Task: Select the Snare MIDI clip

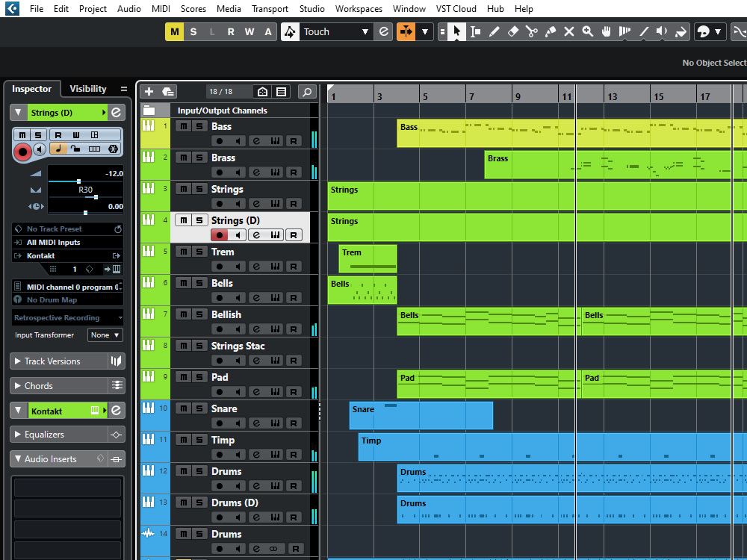Action: (421, 415)
